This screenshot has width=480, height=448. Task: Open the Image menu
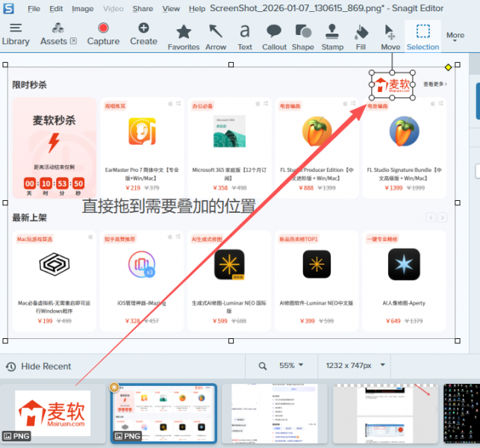tap(82, 9)
